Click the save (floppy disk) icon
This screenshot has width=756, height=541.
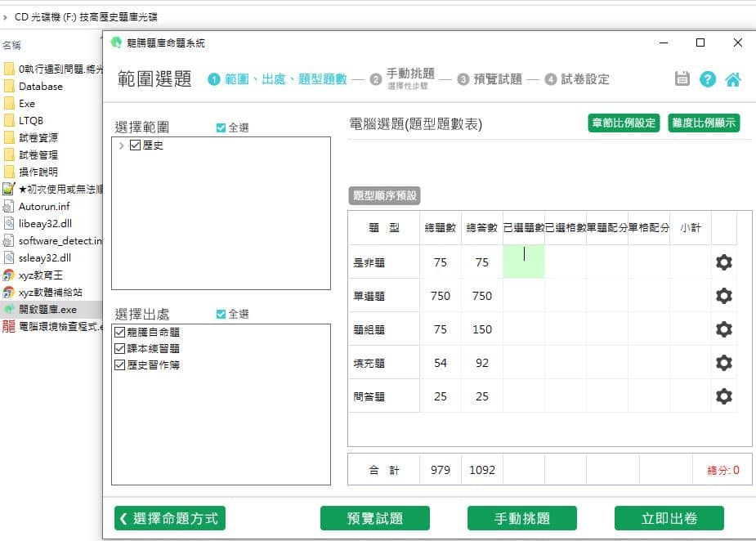682,78
